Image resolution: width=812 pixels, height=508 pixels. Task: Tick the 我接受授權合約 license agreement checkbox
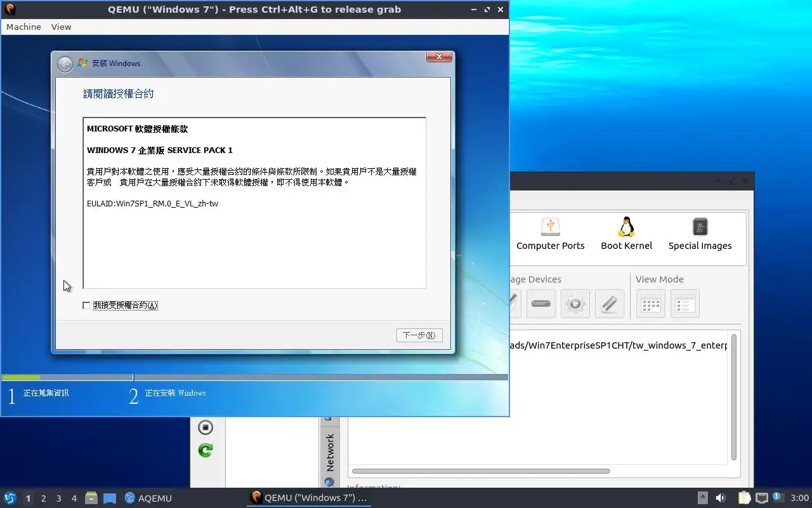[86, 305]
